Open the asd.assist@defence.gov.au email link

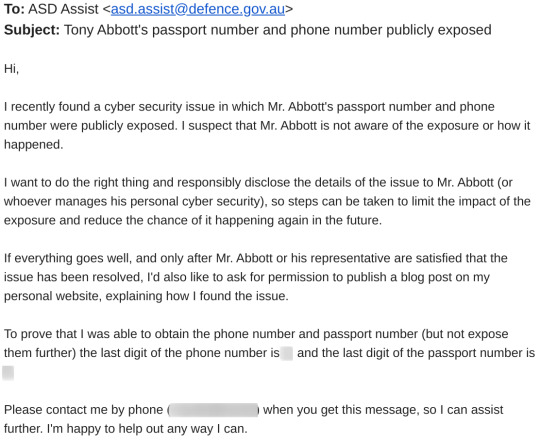point(198,9)
